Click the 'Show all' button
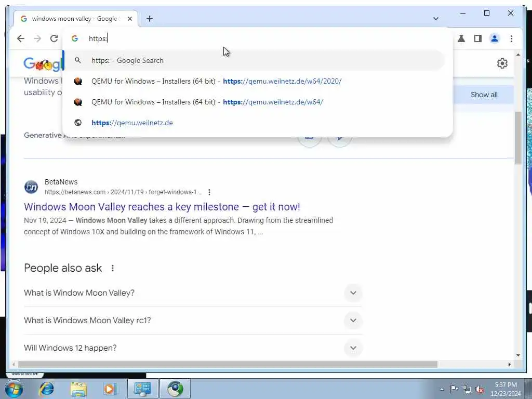The height and width of the screenshot is (399, 532). coord(484,95)
